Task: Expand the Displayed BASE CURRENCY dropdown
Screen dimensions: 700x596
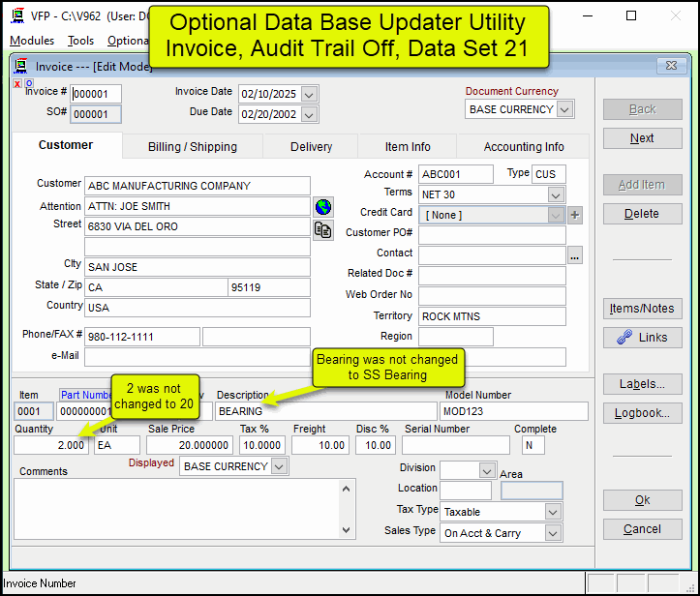Action: [x=279, y=466]
